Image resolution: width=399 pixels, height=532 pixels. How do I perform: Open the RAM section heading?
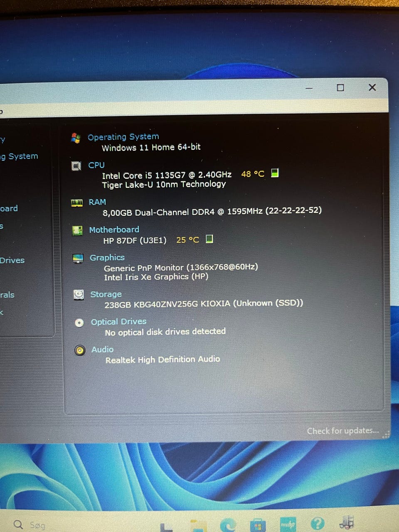[x=97, y=202]
